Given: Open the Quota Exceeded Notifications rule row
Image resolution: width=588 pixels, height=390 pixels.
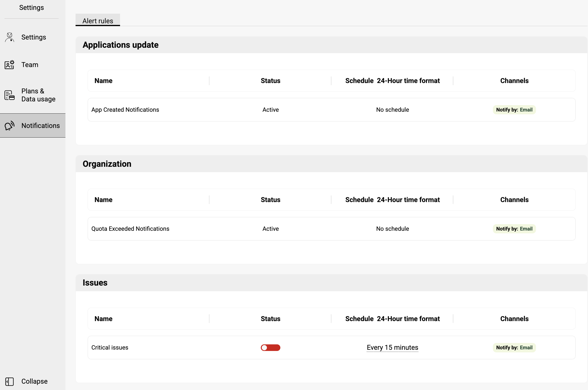Looking at the screenshot, I should point(130,229).
